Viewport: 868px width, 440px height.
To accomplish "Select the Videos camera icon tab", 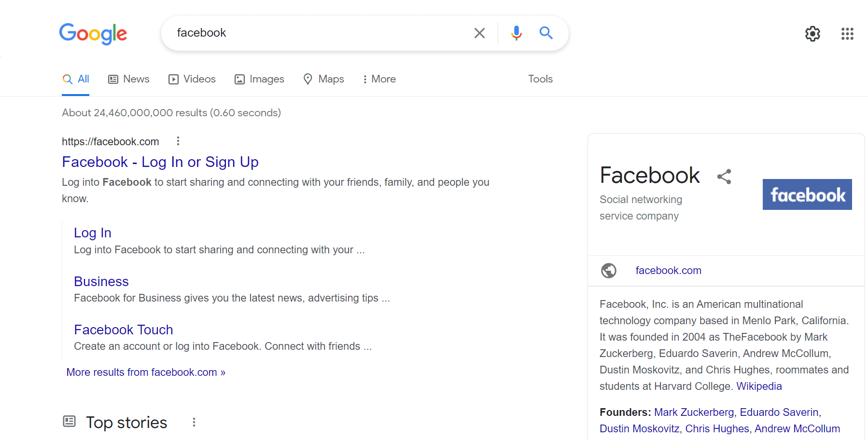I will 173,79.
